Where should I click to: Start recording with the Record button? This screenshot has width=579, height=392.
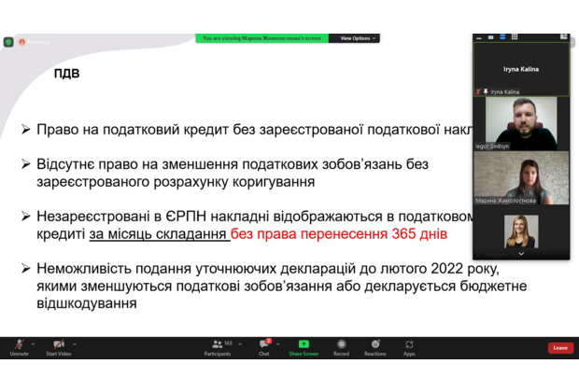point(341,345)
